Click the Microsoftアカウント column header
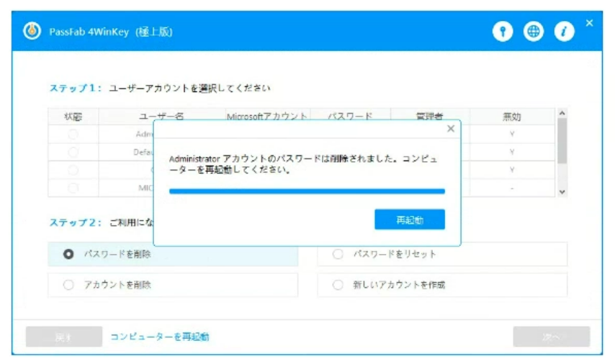This screenshot has height=364, width=615. coord(267,117)
